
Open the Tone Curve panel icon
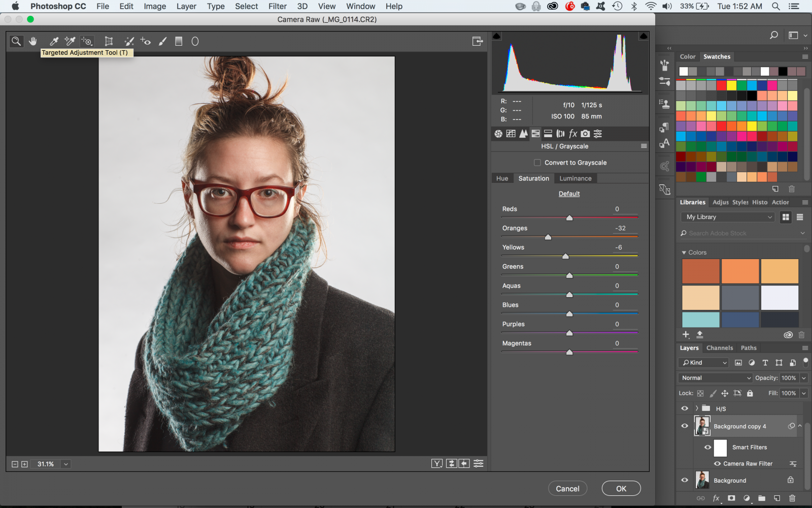511,134
